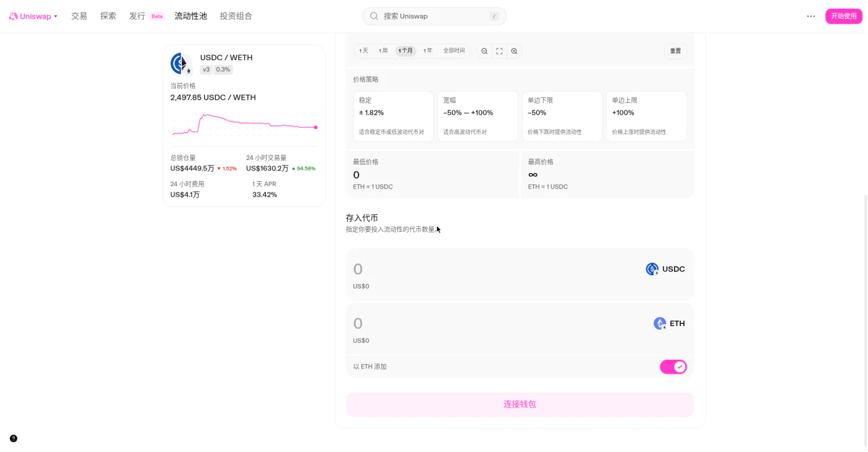Open the 发行 Beta section
The image size is (868, 452).
(146, 16)
